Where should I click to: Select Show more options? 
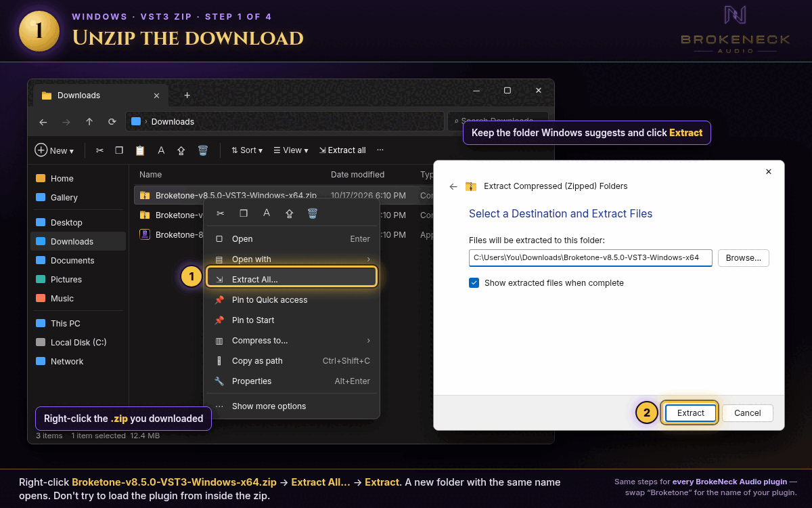[x=292, y=406]
